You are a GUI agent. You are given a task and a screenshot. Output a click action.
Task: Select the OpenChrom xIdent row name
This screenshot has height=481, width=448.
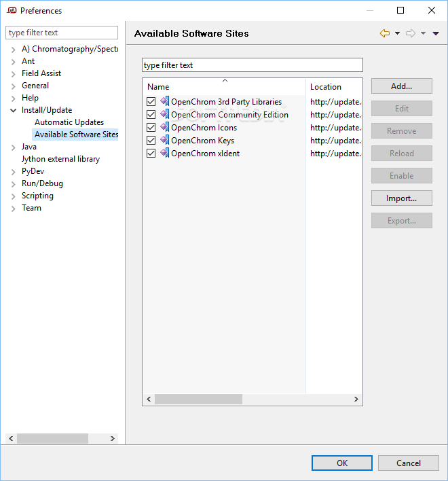coord(205,153)
